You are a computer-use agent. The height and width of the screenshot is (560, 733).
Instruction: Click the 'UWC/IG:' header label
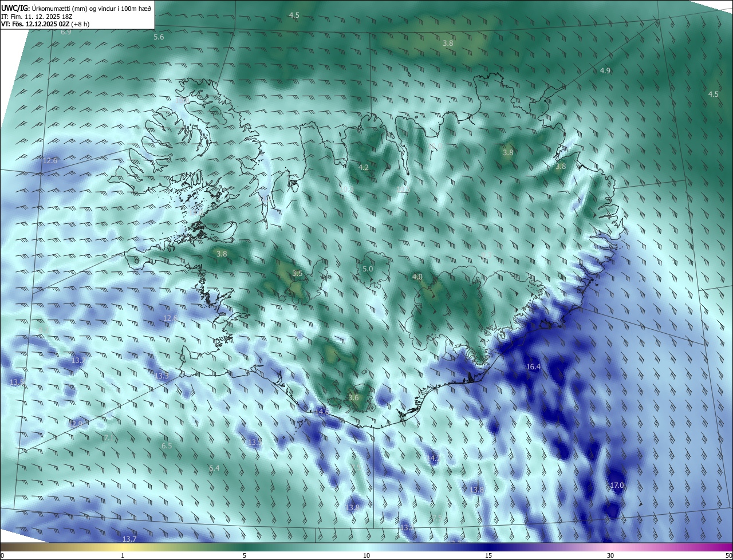click(x=15, y=8)
